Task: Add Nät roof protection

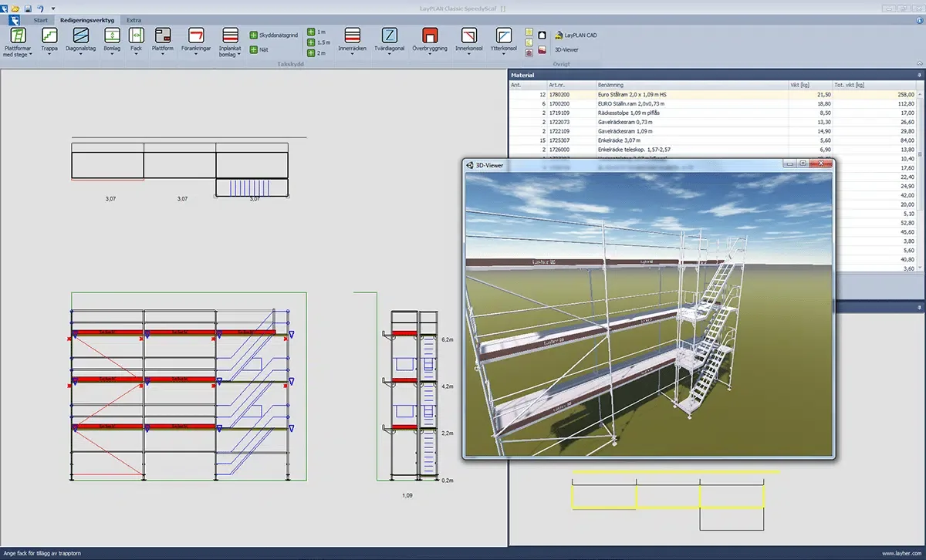Action: pos(259,49)
